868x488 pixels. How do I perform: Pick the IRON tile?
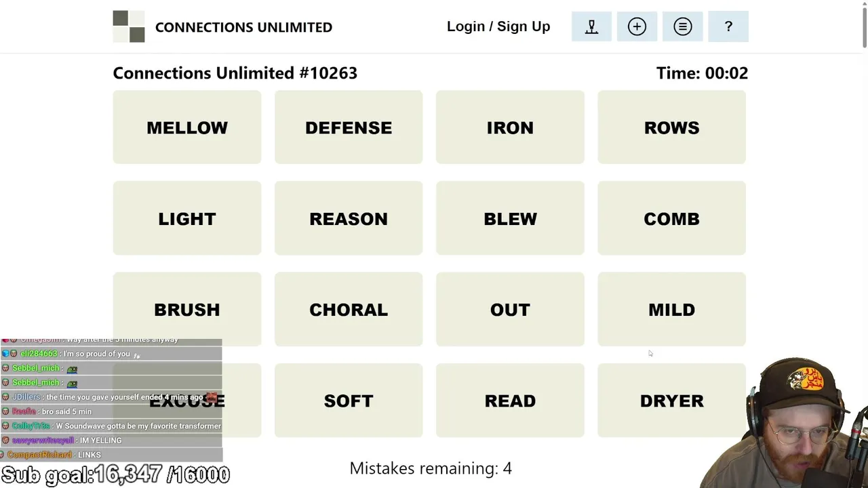(x=510, y=127)
